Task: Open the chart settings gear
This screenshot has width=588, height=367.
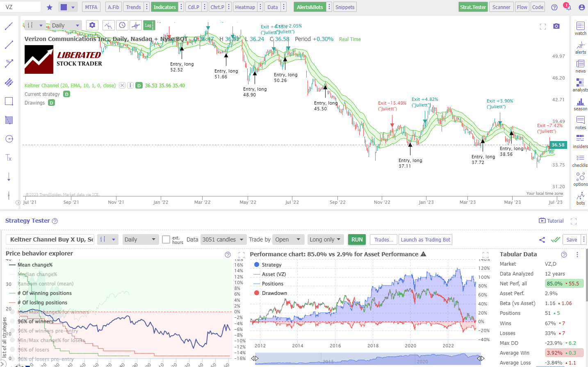Action: pyautogui.click(x=92, y=25)
